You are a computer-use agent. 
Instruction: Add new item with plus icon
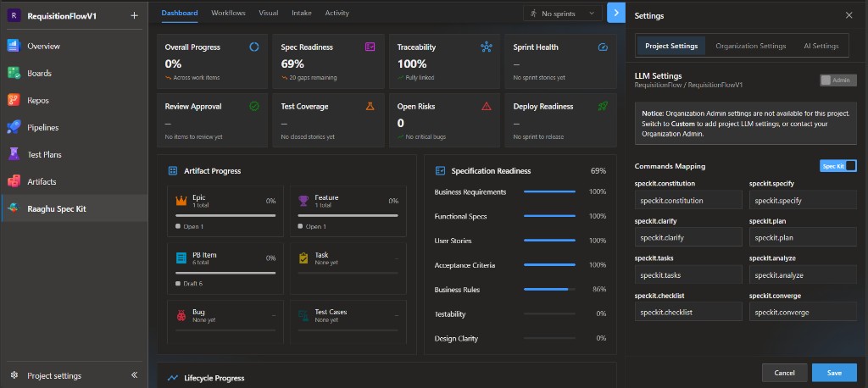click(x=134, y=15)
